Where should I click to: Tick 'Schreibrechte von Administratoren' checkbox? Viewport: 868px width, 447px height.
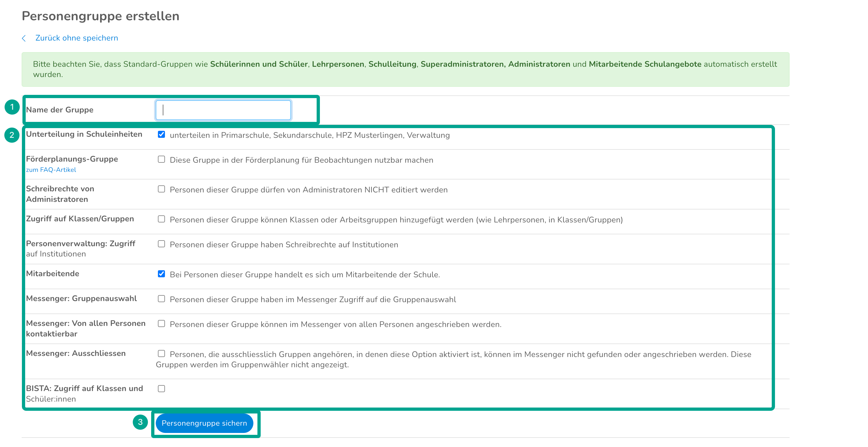point(161,189)
